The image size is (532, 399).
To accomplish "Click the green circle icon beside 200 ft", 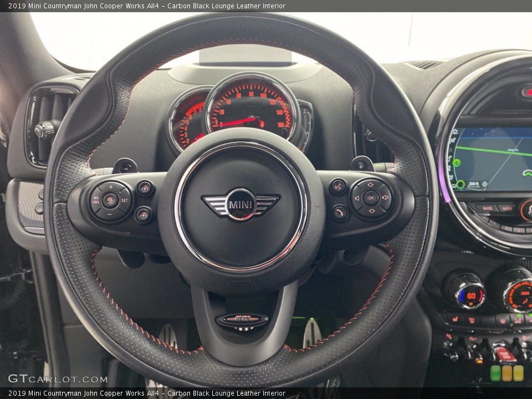I will click(461, 185).
